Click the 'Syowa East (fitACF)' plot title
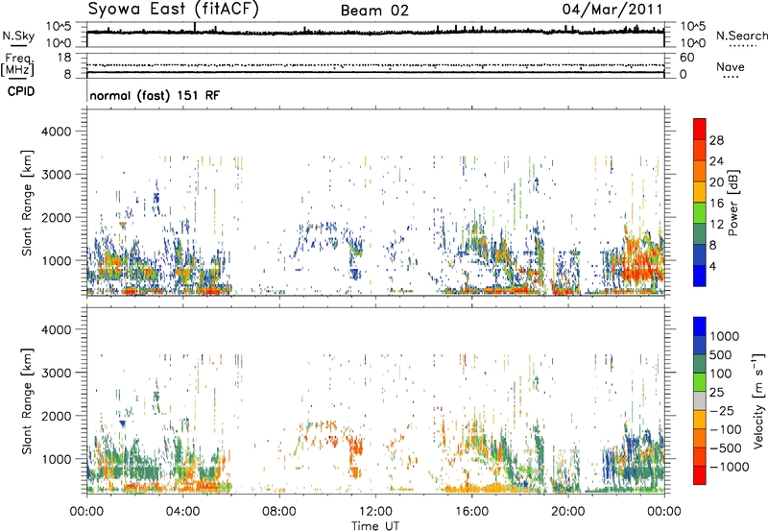The width and height of the screenshot is (768, 532). (173, 9)
